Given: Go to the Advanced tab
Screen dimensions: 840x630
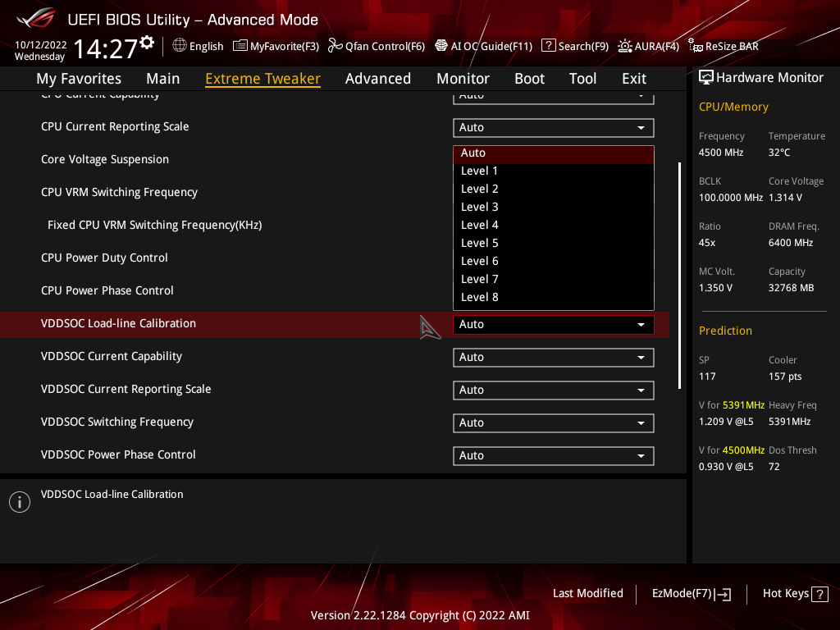Looking at the screenshot, I should (378, 78).
